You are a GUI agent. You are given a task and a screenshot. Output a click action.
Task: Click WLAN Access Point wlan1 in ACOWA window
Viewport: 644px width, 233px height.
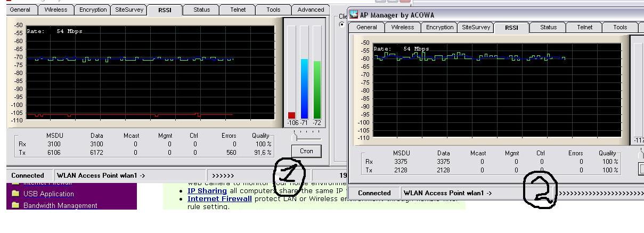tap(447, 193)
